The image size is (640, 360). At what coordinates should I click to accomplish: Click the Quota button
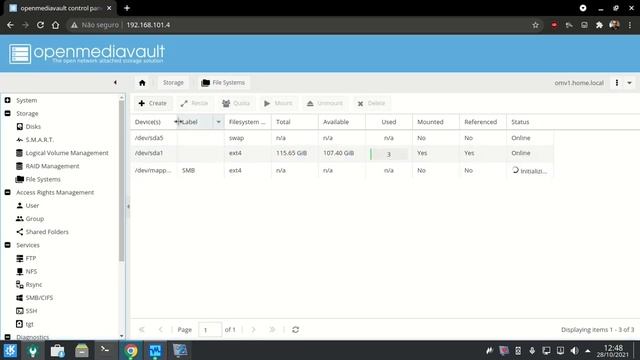coord(236,103)
